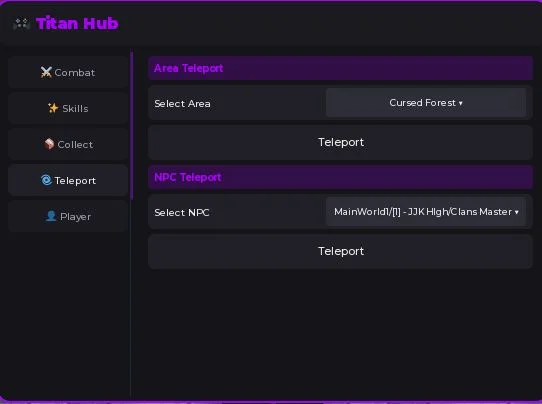This screenshot has width=542, height=404.
Task: Click the arrow beside Cursed Forest
Action: coord(460,103)
